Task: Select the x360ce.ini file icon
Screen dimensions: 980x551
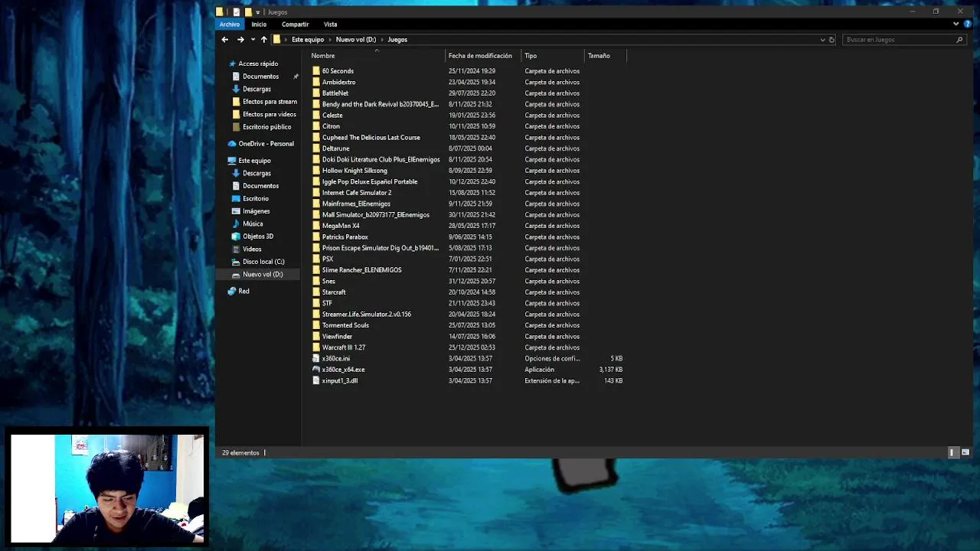Action: tap(316, 359)
